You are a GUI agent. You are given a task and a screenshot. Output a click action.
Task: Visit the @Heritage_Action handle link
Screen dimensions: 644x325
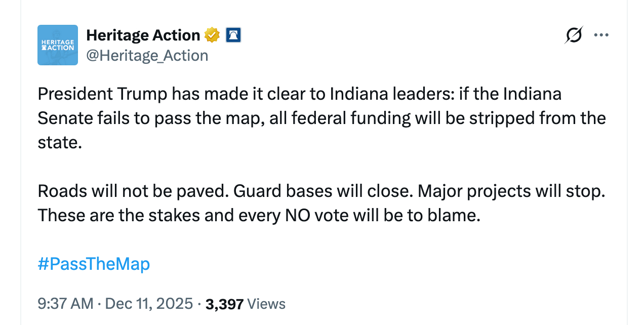[x=147, y=55]
